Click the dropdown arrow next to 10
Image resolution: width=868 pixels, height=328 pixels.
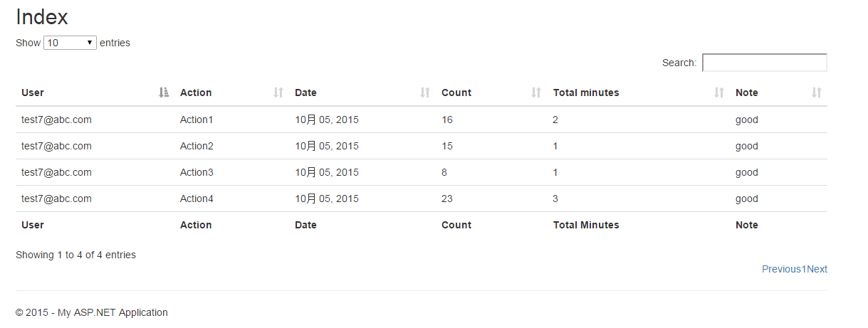tap(90, 43)
